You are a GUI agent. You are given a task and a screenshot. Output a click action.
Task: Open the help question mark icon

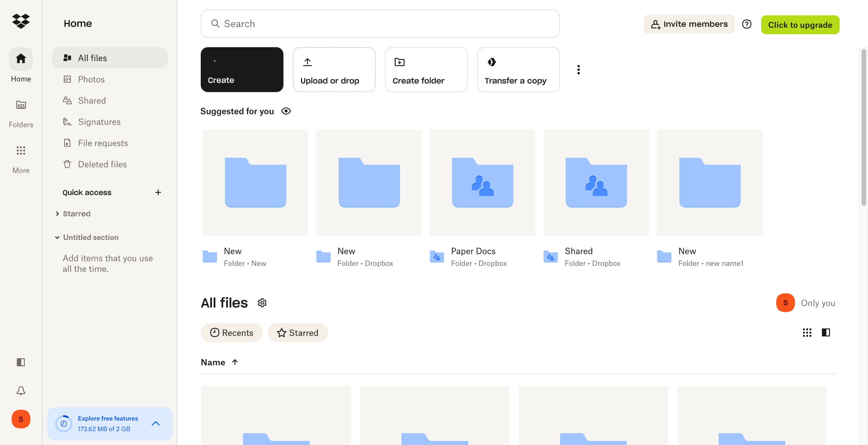746,24
